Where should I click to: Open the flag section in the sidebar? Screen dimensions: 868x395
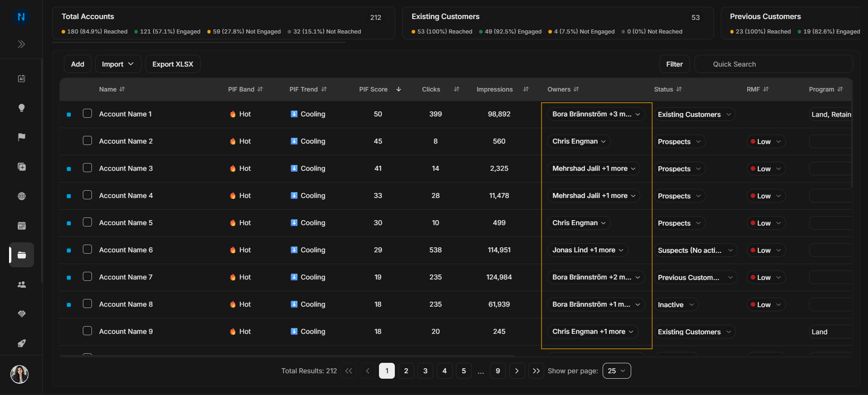(21, 137)
